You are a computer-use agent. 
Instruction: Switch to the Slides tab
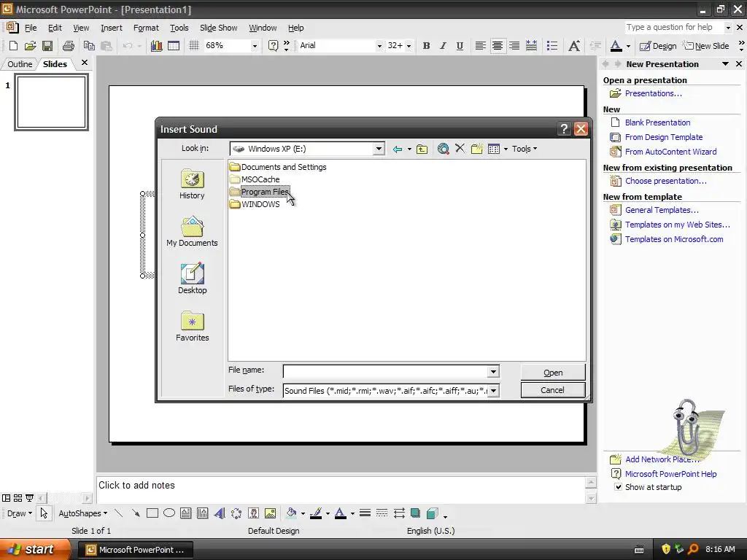(x=55, y=64)
